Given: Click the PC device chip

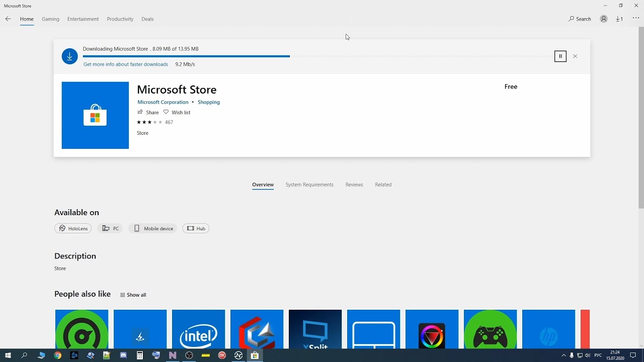Looking at the screenshot, I should 110,228.
